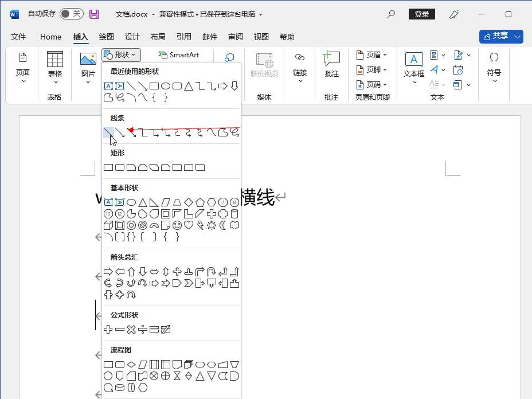Image resolution: width=532 pixels, height=399 pixels.
Task: Choose the lightning bolt shape
Action: (200, 225)
